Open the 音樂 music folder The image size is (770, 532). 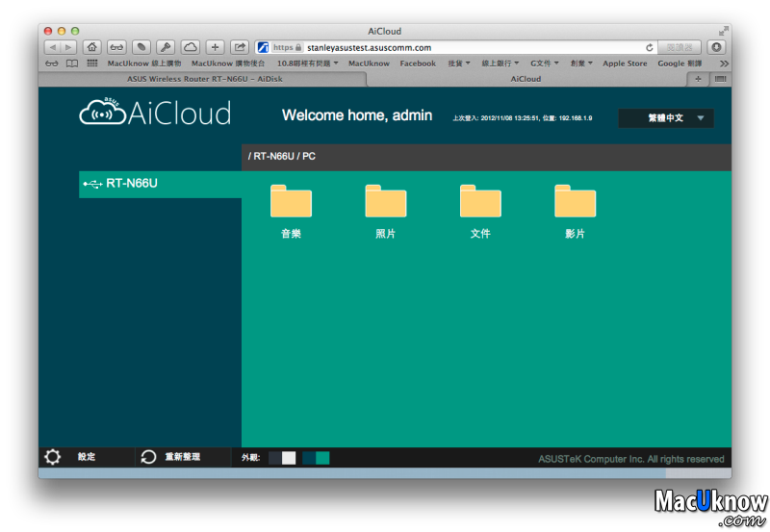click(291, 203)
